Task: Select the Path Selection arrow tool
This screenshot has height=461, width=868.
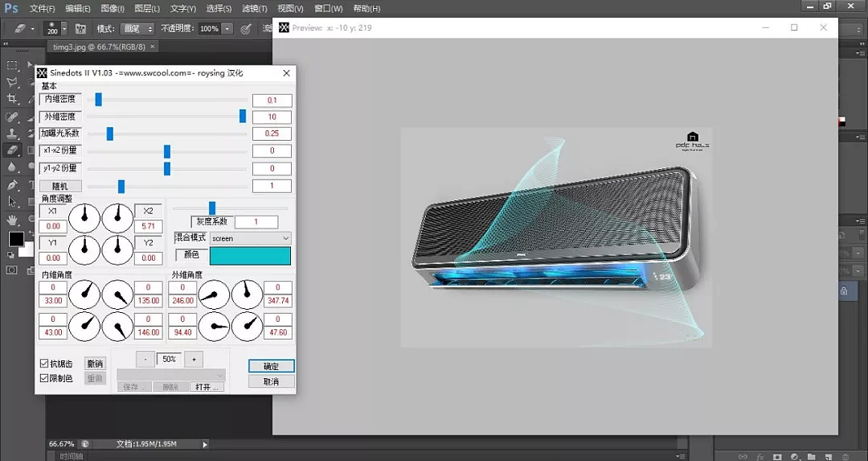Action: tap(11, 202)
